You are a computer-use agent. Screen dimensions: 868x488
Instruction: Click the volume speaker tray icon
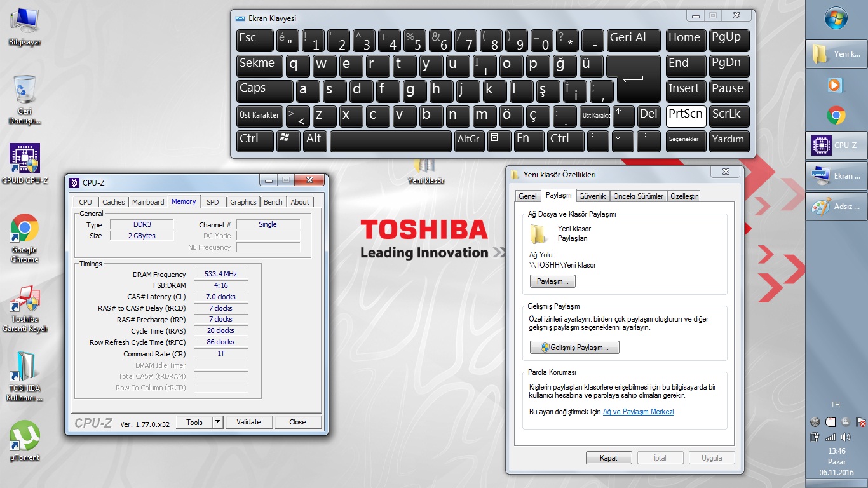(845, 437)
